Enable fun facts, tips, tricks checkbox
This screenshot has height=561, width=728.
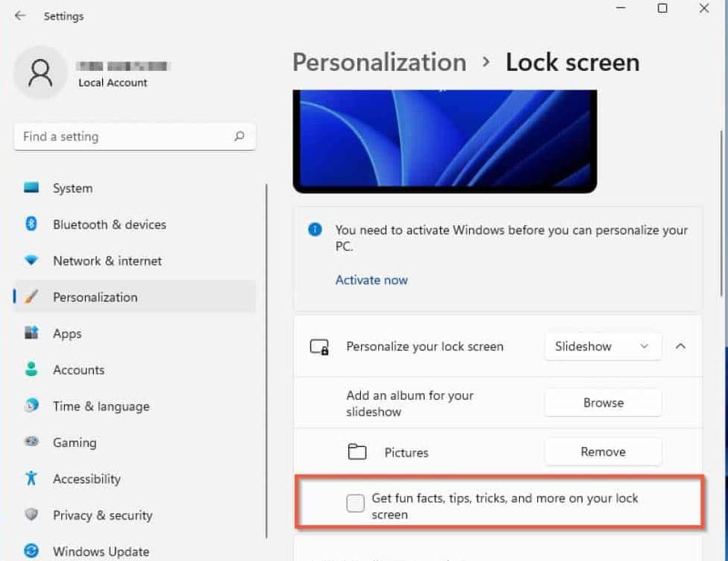(x=356, y=504)
